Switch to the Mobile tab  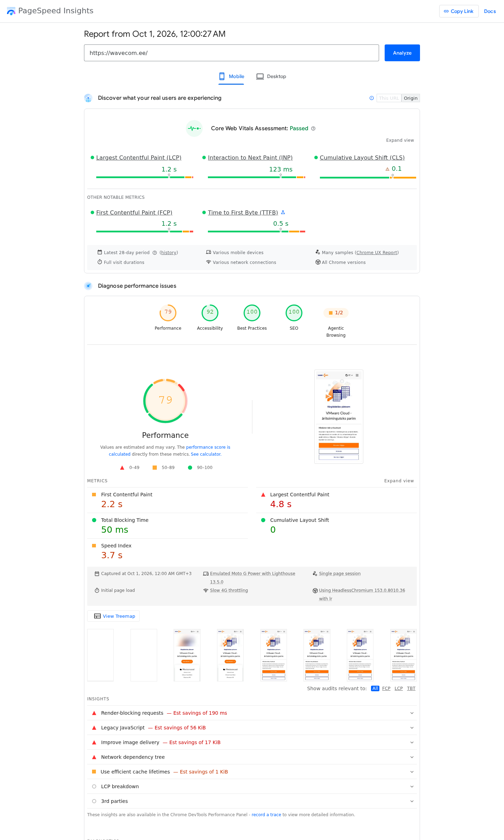point(231,76)
